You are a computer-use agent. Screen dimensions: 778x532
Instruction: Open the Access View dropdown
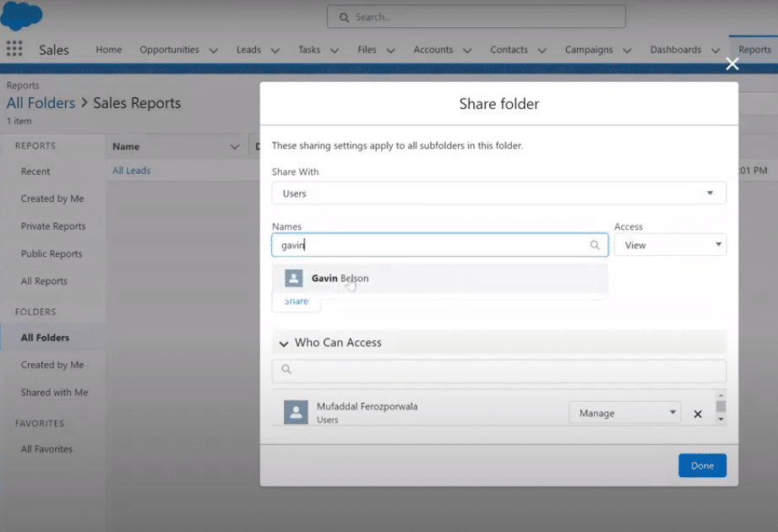click(x=671, y=245)
